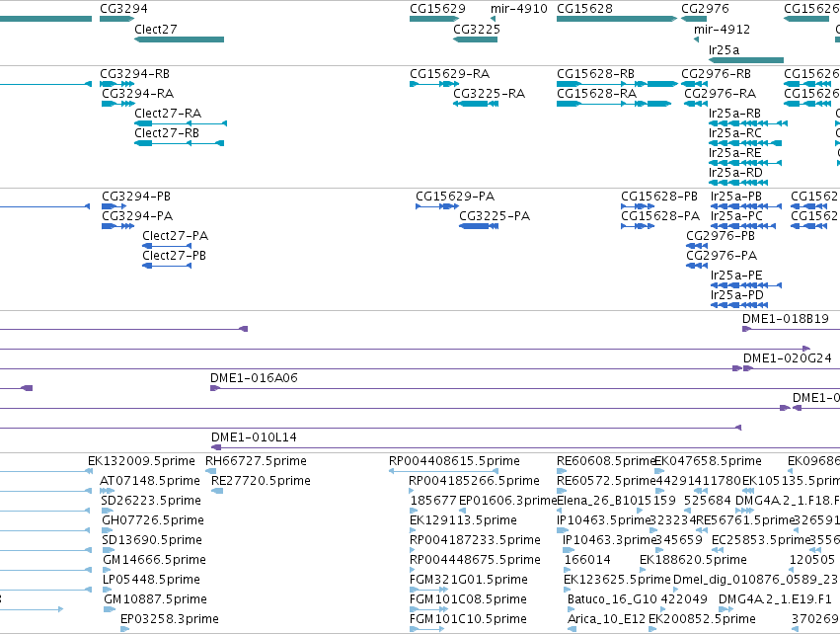Select transcript CG15628-RA
Viewport: 840px width, 634px height.
point(614,104)
